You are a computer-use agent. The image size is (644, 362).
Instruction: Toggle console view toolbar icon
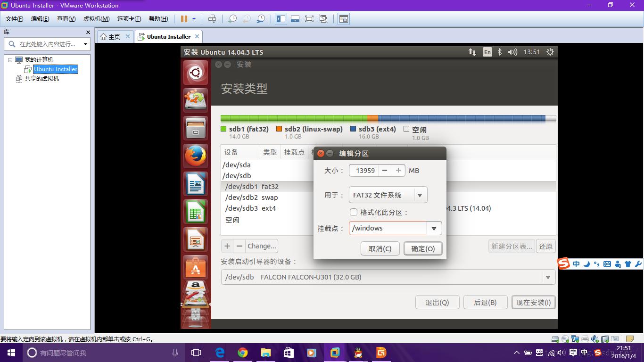(x=344, y=19)
